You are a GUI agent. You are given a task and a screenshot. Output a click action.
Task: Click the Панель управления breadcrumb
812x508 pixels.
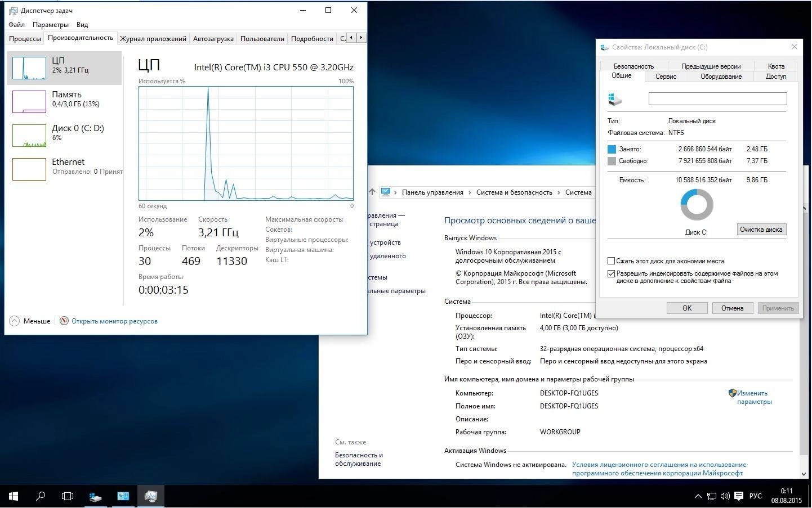pyautogui.click(x=432, y=192)
